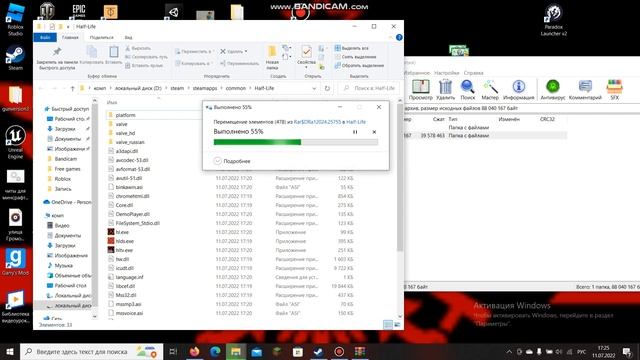Screen dimensions: 640x360
Task: Open the Rar$DRa source folder link
Action: coord(317,122)
